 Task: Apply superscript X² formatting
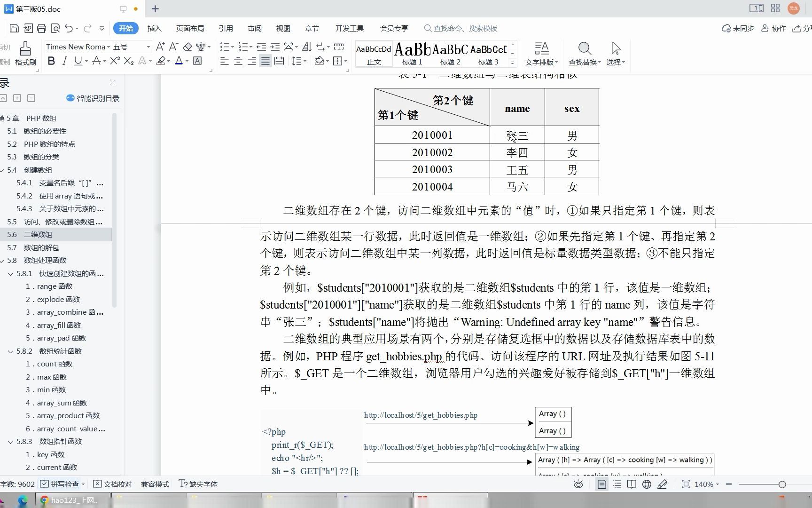[x=115, y=61]
